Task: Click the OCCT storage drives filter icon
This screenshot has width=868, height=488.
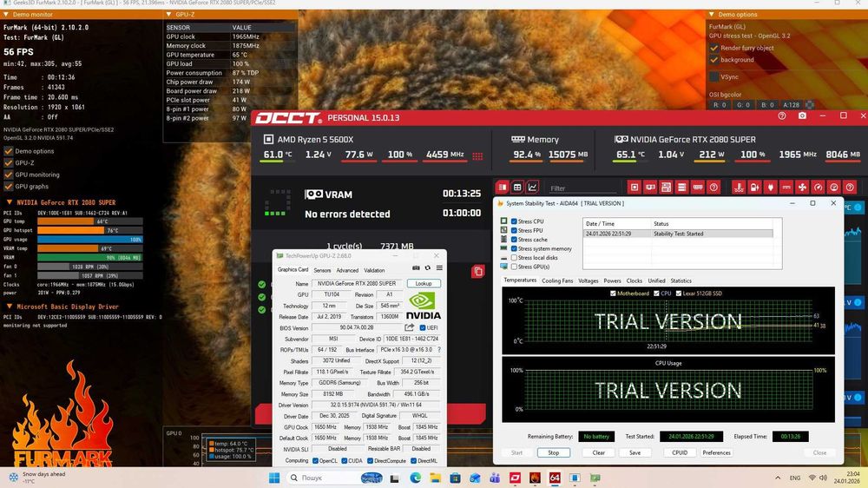Action: (x=681, y=188)
